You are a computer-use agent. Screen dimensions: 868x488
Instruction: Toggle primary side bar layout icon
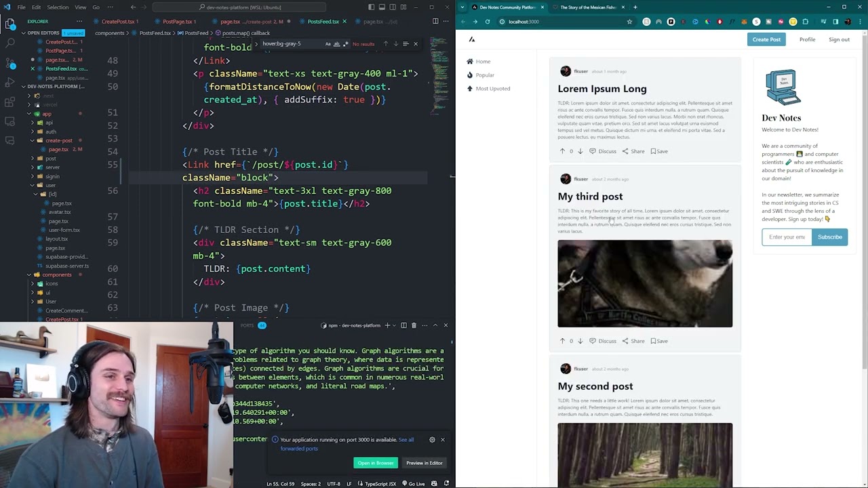[371, 7]
